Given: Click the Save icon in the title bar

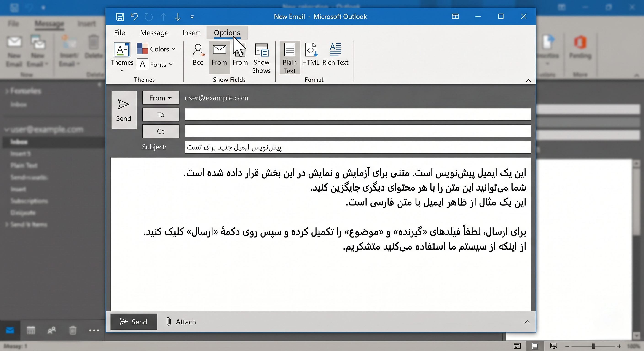Looking at the screenshot, I should (120, 17).
